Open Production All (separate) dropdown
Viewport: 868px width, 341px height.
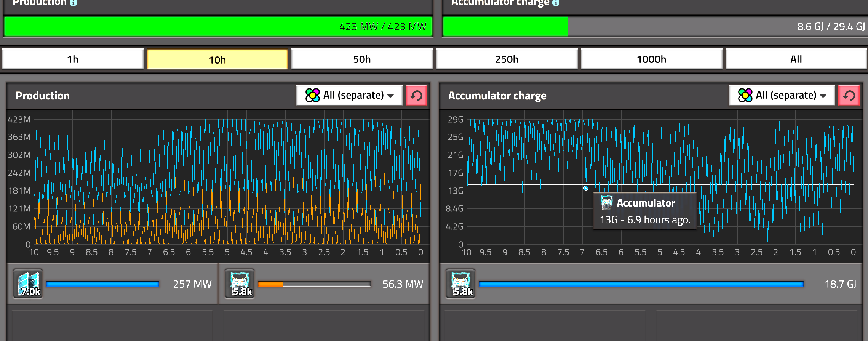349,95
